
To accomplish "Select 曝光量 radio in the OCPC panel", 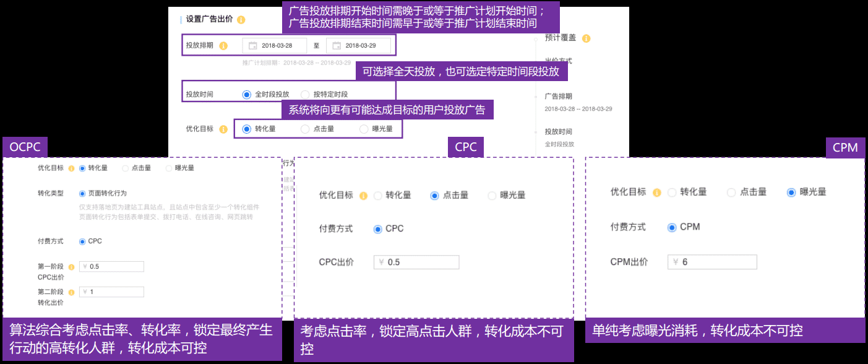I will click(169, 168).
